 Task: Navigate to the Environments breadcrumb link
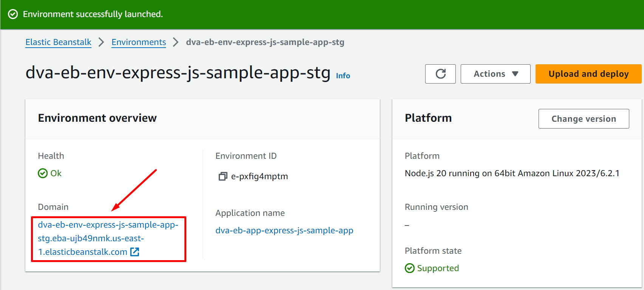(x=139, y=42)
